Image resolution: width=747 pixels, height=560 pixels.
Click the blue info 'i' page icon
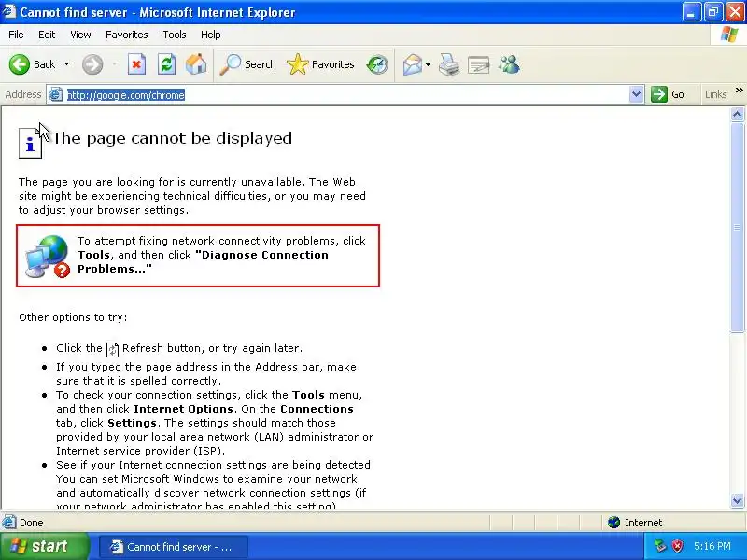click(30, 143)
